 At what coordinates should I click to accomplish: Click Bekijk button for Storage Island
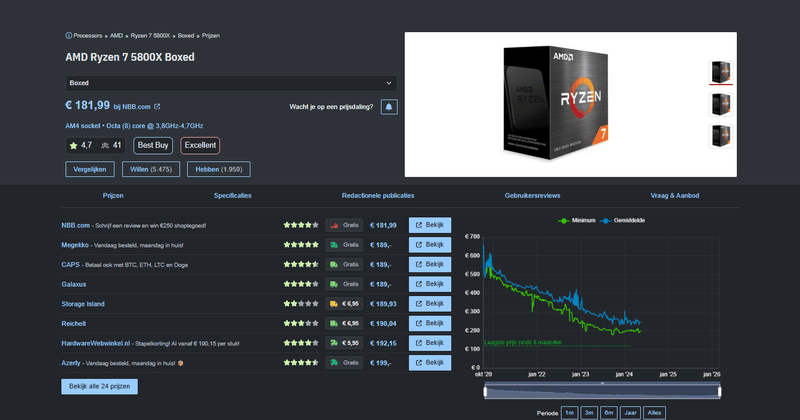coord(430,304)
